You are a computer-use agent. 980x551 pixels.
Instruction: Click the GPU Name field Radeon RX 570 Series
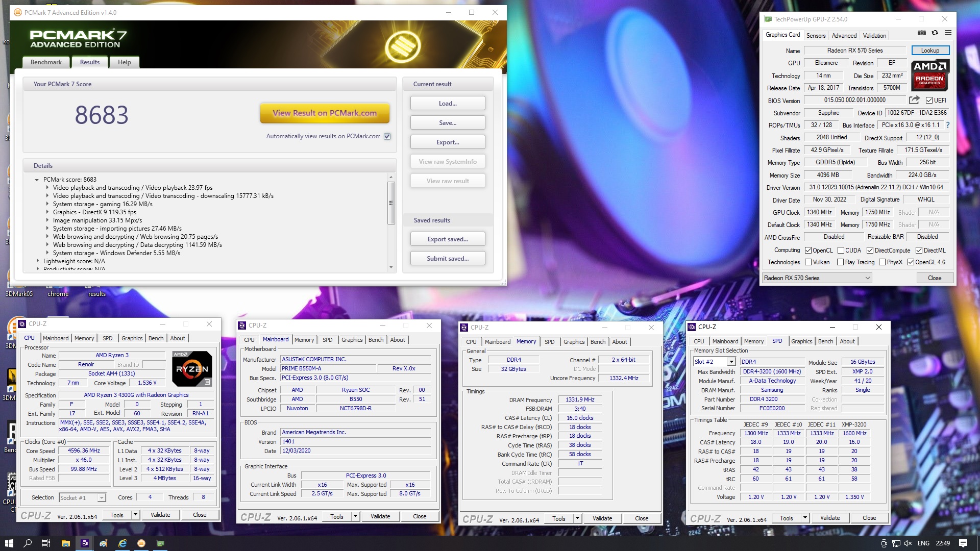(x=855, y=51)
